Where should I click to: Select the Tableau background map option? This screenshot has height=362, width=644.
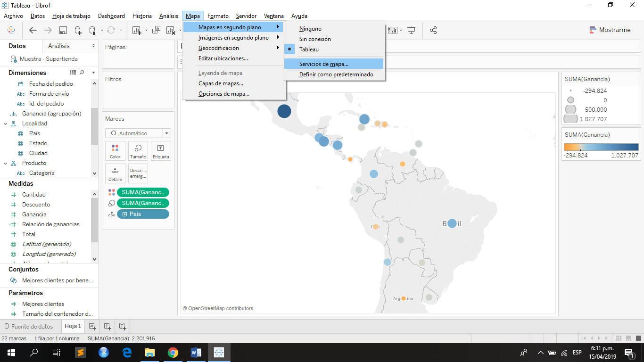(x=309, y=49)
